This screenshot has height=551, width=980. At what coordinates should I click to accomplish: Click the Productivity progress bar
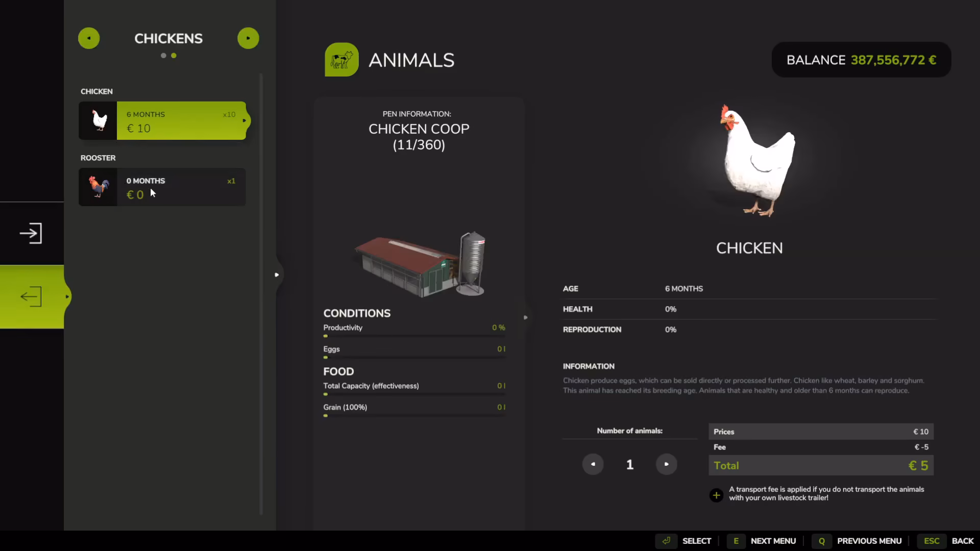tap(414, 336)
